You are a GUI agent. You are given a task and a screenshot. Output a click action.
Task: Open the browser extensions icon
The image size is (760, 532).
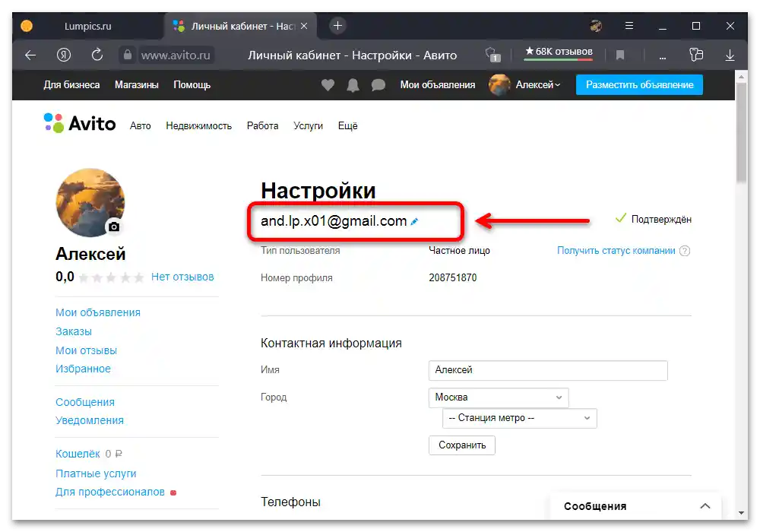coord(696,55)
